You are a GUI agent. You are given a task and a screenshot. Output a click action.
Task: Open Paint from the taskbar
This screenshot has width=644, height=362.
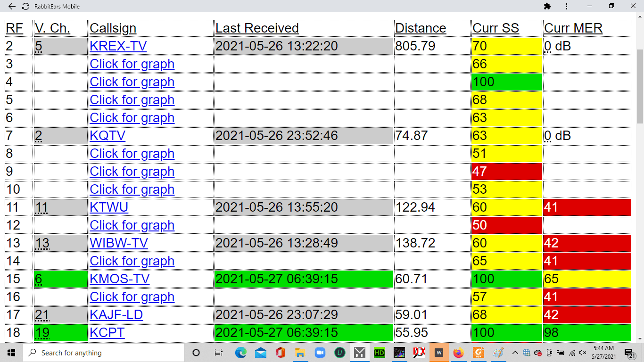pyautogui.click(x=498, y=353)
